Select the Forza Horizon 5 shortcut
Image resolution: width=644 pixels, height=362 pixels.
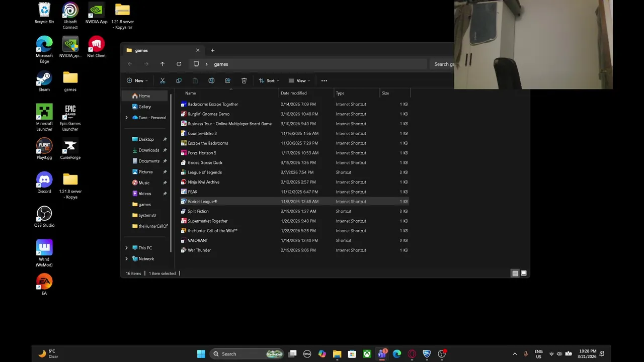(x=294, y=153)
